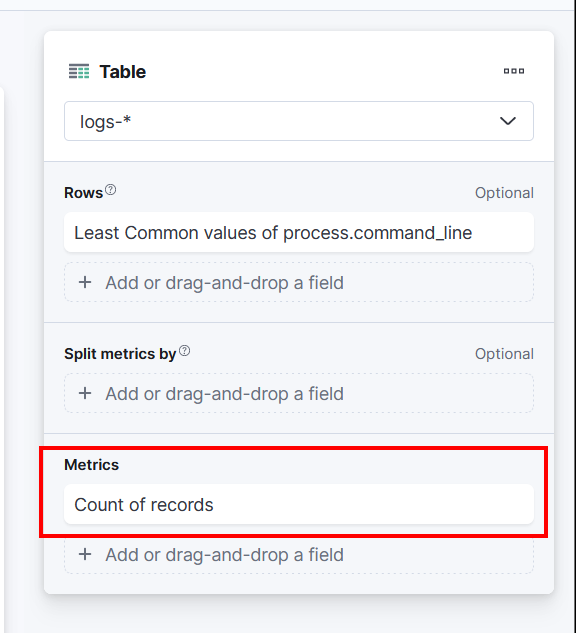Add a field to Split metrics by
Screen dimensions: 576x633
(299, 393)
